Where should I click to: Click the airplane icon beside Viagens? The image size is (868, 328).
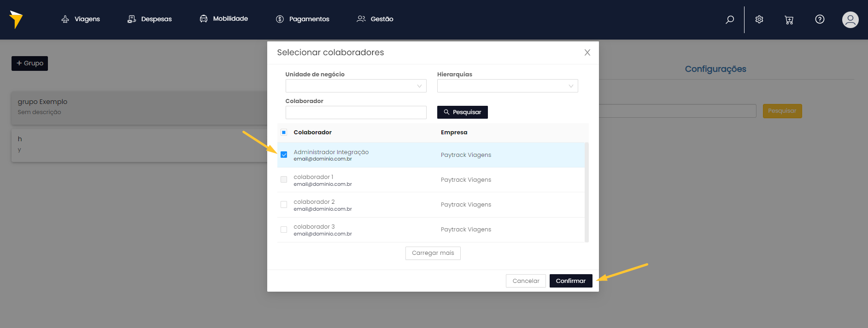(x=65, y=19)
